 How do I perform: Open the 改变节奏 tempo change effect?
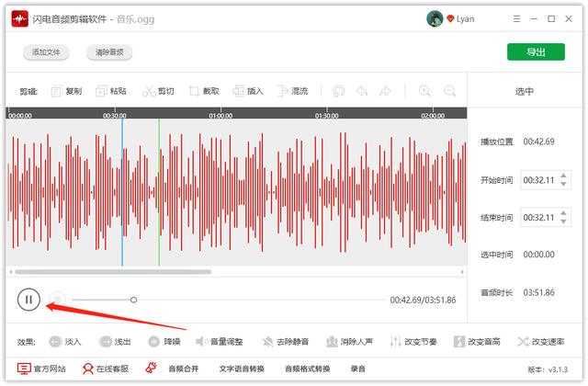(413, 341)
